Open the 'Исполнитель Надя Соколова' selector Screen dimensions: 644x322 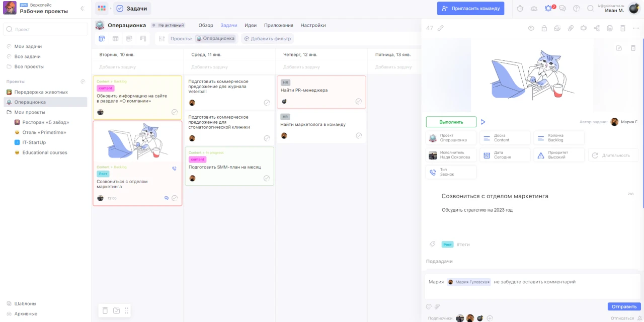(x=451, y=155)
